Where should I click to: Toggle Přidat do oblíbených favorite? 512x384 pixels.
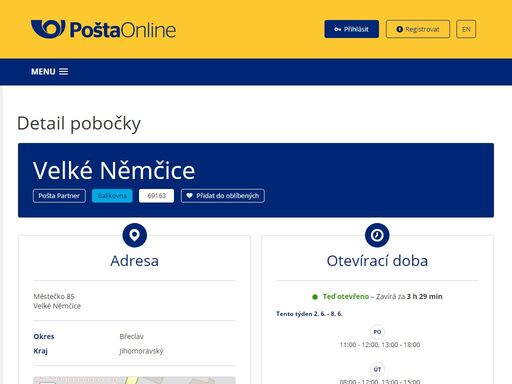click(223, 196)
